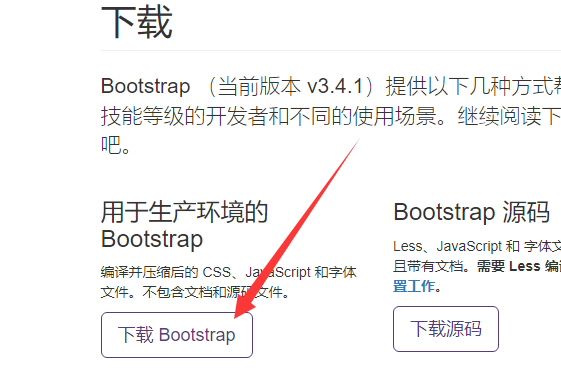Select the Bootstrap 源码 heading

tap(472, 212)
